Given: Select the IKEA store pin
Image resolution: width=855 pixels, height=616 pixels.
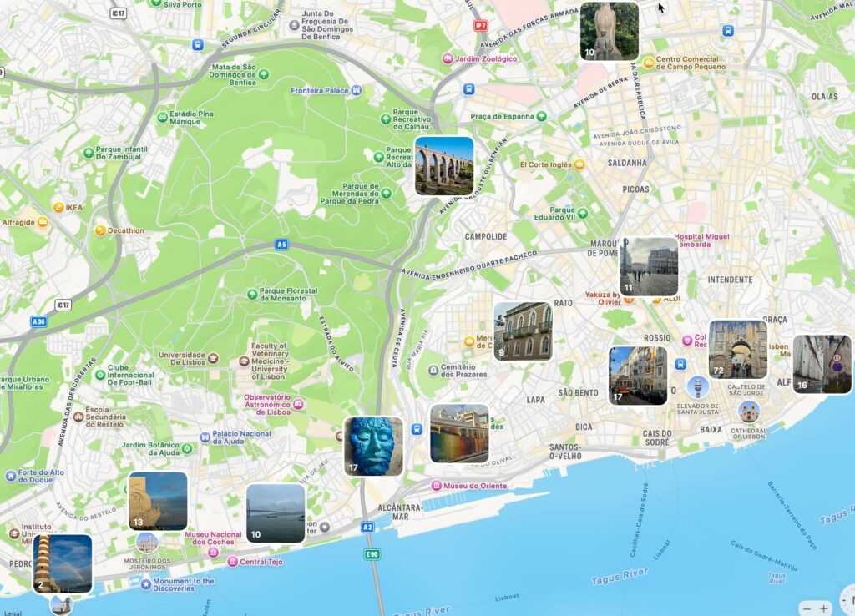Looking at the screenshot, I should [x=59, y=207].
